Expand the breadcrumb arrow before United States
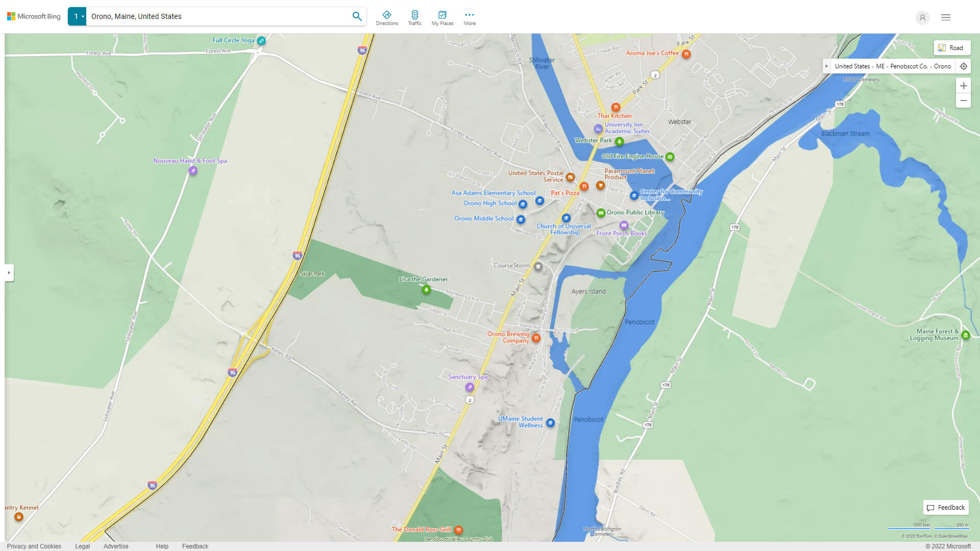 coord(827,66)
